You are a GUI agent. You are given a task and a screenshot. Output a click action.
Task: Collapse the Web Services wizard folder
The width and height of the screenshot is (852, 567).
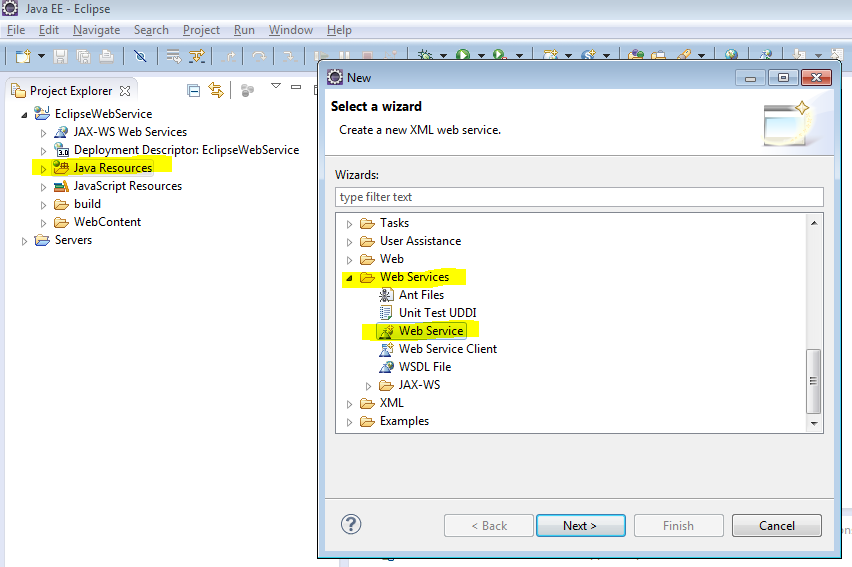(349, 278)
